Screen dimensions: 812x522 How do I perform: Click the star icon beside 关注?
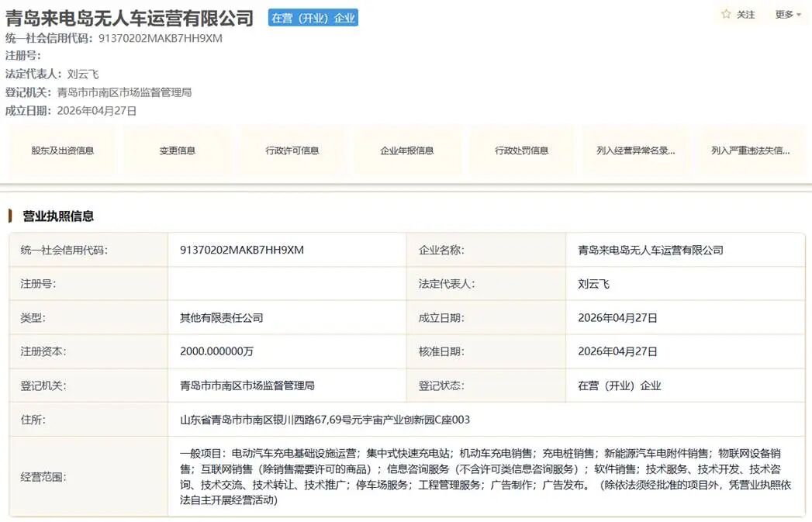(726, 15)
